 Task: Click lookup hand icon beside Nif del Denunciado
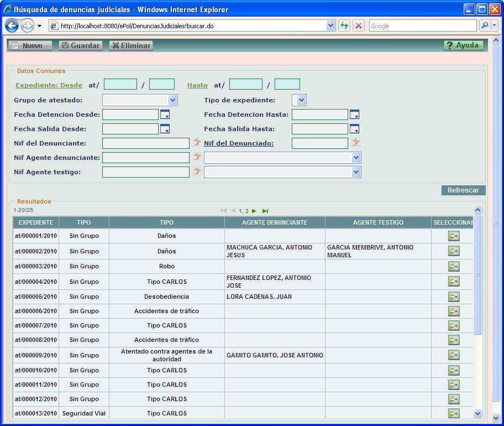click(356, 143)
